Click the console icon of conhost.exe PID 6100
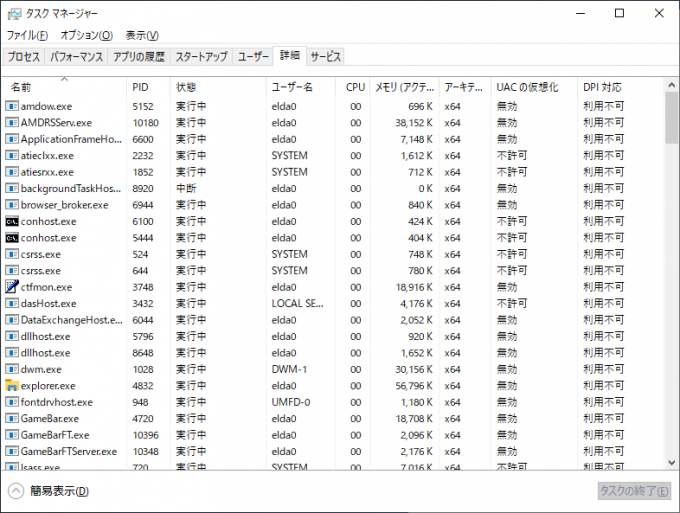Screen dimensions: 680x513 [x=12, y=221]
